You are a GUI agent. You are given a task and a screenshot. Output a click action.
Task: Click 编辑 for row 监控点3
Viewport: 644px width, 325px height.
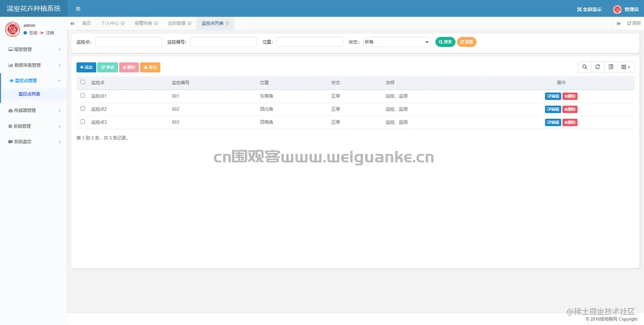553,122
